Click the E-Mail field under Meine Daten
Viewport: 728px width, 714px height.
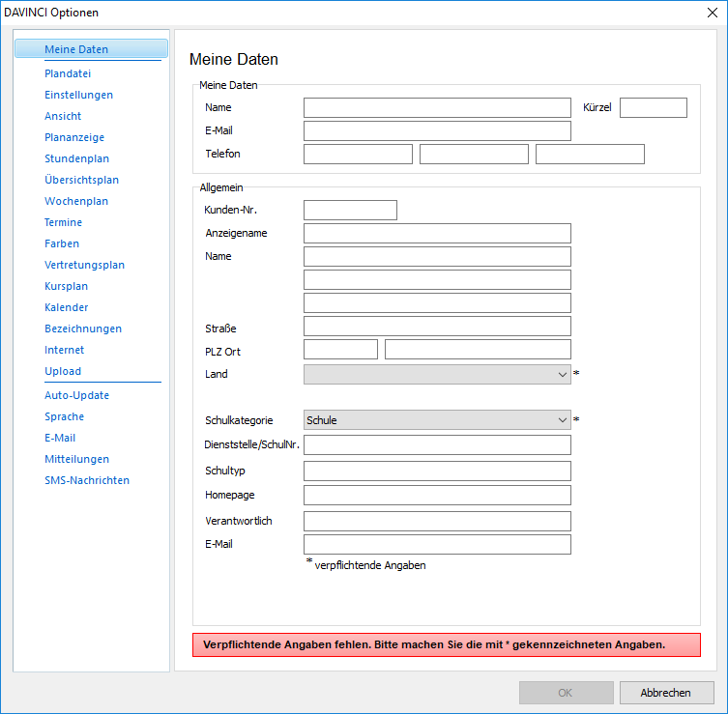pos(437,130)
